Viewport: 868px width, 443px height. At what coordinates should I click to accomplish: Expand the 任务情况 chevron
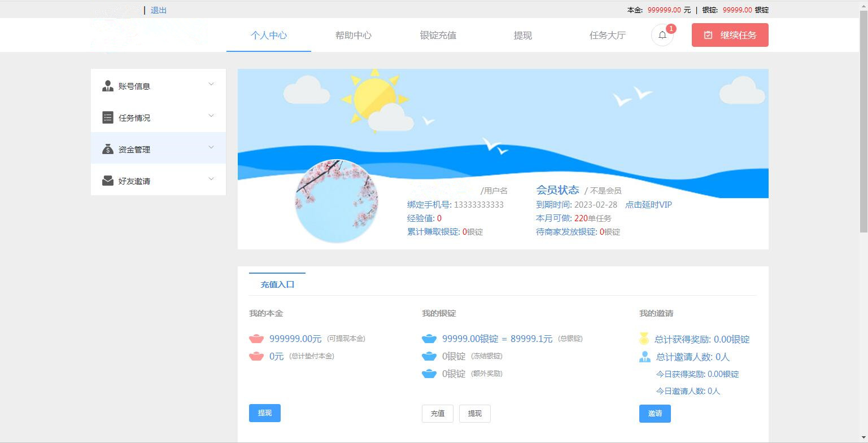(x=211, y=116)
